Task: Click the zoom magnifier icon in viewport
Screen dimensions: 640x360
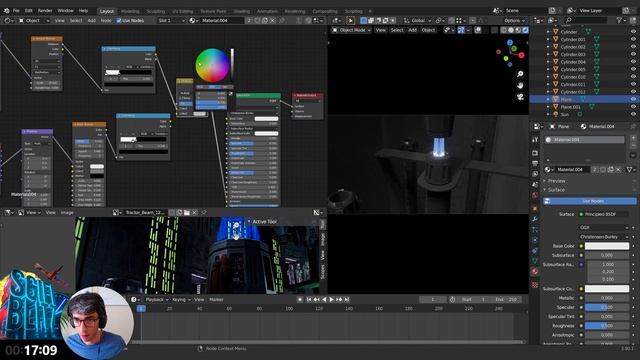Action: pyautogui.click(x=520, y=74)
